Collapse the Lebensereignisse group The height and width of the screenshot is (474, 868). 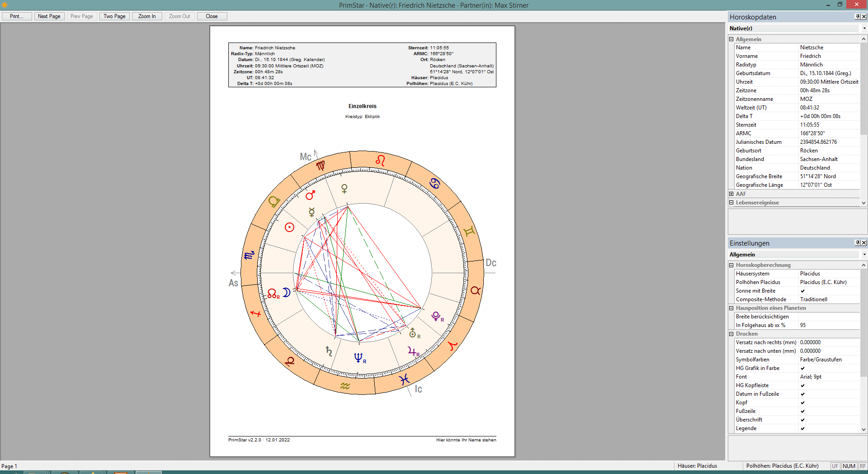(731, 203)
